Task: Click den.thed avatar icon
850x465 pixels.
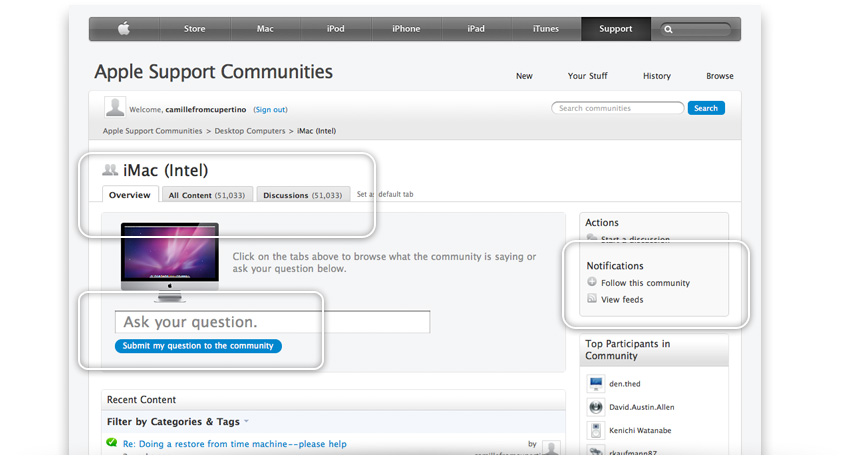Action: (x=596, y=384)
